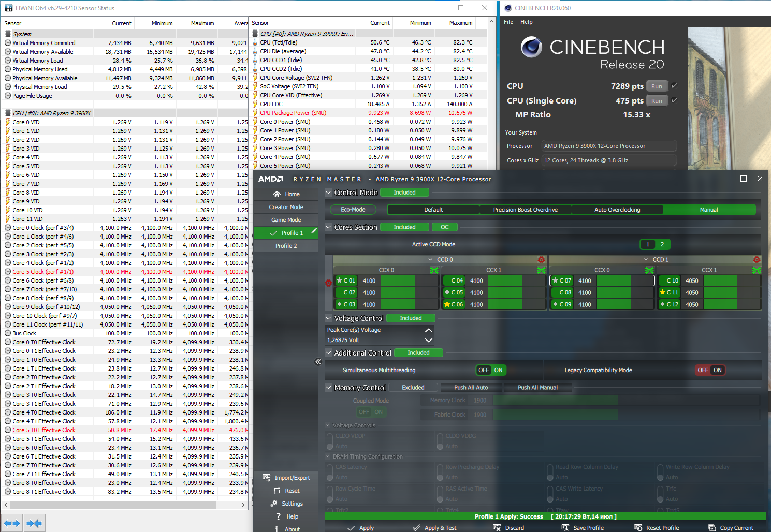
Task: Collapse the Memory Control section
Action: 328,388
